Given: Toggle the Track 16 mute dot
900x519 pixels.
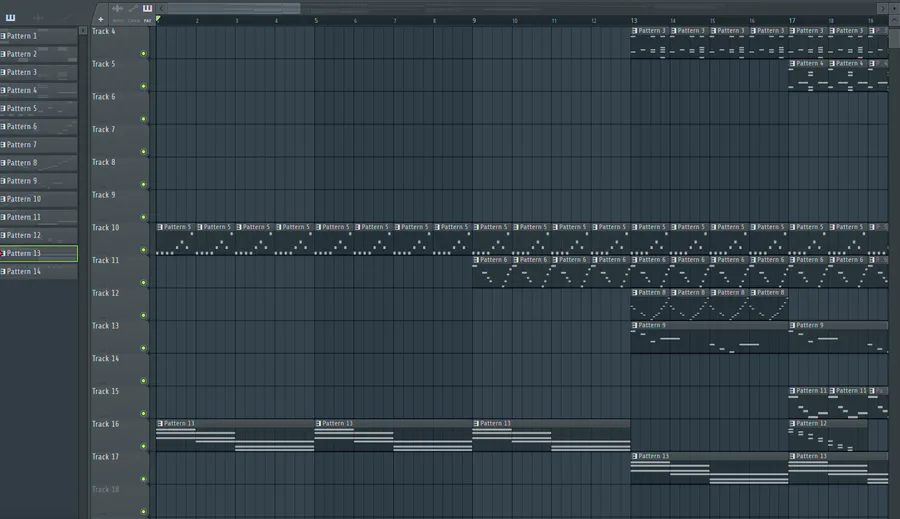Looking at the screenshot, I should pyautogui.click(x=143, y=447).
